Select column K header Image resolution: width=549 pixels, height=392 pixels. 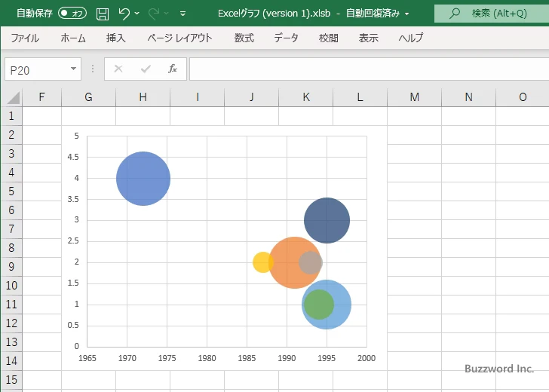pos(305,97)
